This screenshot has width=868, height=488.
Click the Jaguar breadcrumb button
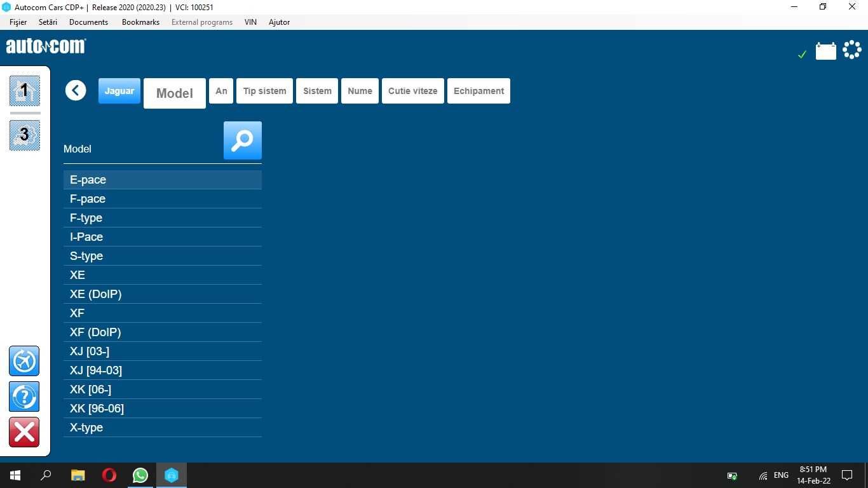119,91
